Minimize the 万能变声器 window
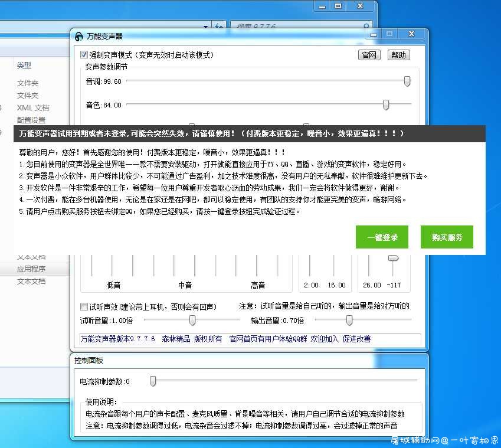Screen dimensions: 501x448 point(373,34)
